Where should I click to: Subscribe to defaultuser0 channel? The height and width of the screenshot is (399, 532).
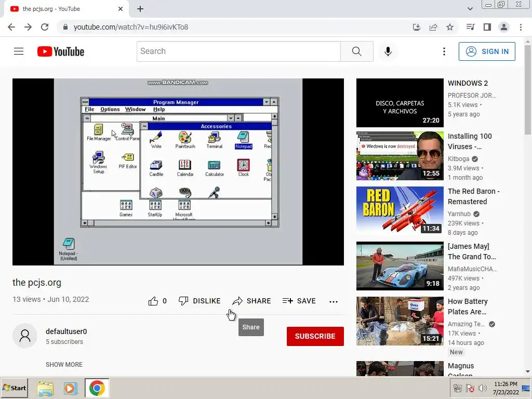click(x=315, y=336)
